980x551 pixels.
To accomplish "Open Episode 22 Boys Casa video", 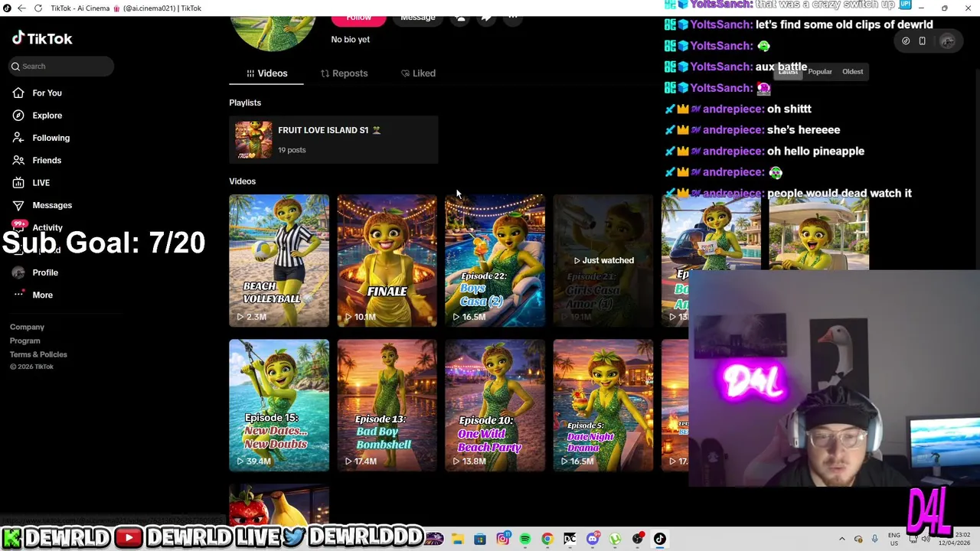I will pos(495,260).
